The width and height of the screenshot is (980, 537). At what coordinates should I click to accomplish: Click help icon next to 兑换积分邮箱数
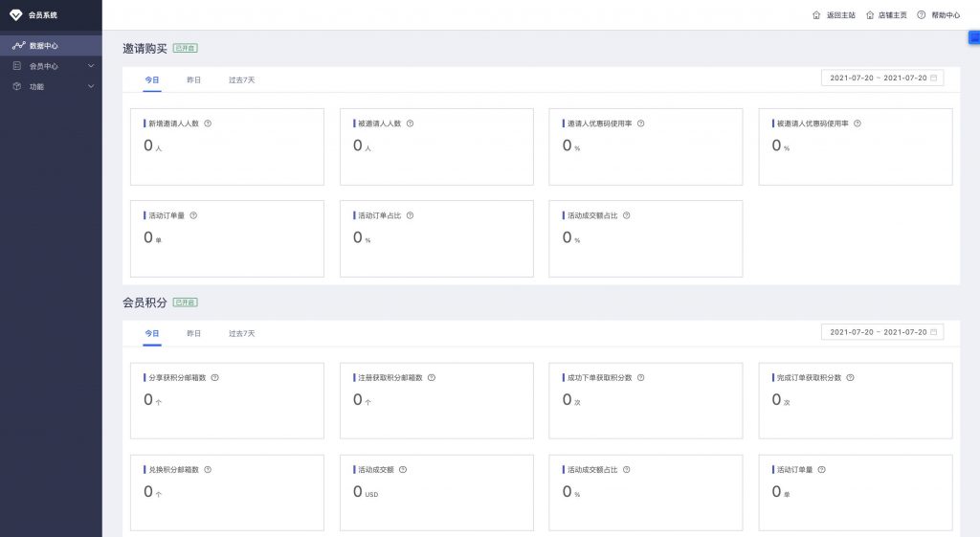pos(208,470)
